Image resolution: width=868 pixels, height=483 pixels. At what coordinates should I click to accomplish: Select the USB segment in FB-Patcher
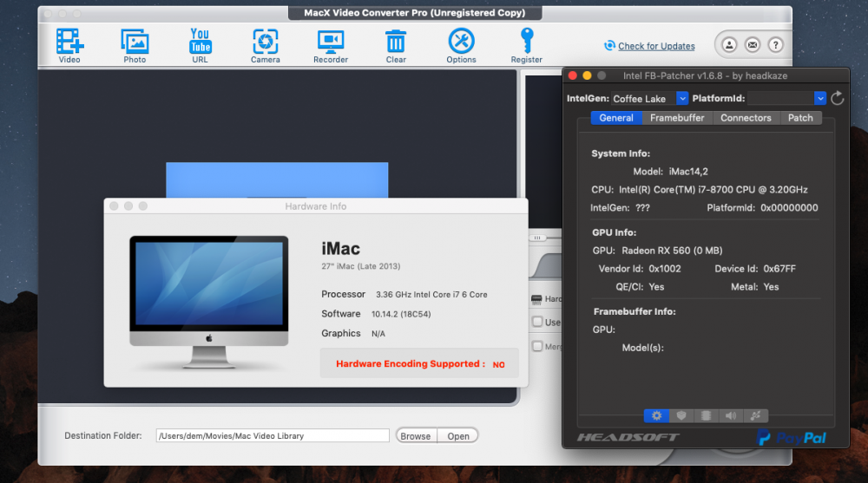click(756, 415)
